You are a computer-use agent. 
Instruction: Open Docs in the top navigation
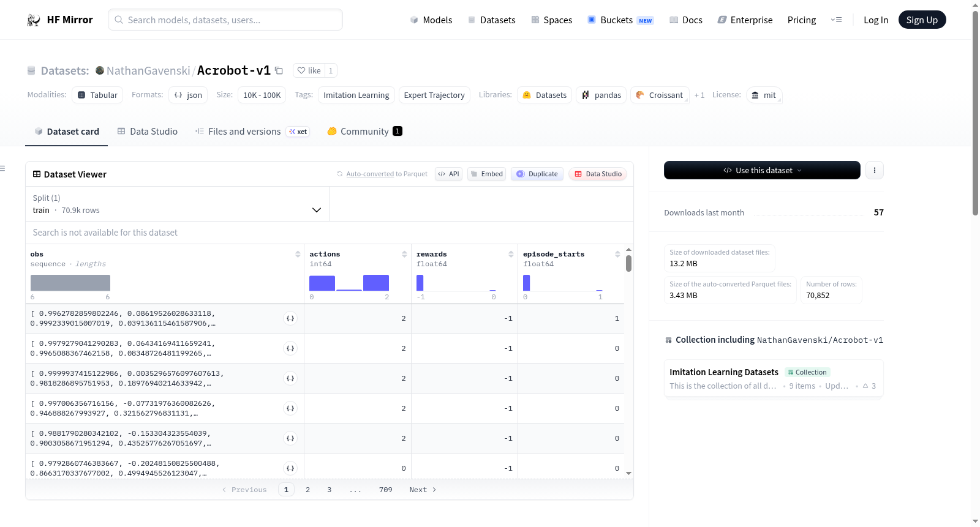(686, 20)
